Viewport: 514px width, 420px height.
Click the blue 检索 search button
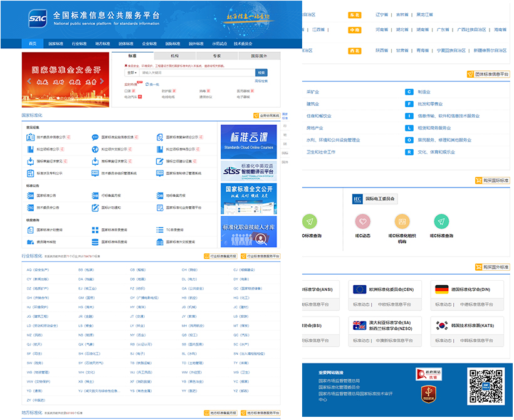click(x=261, y=73)
